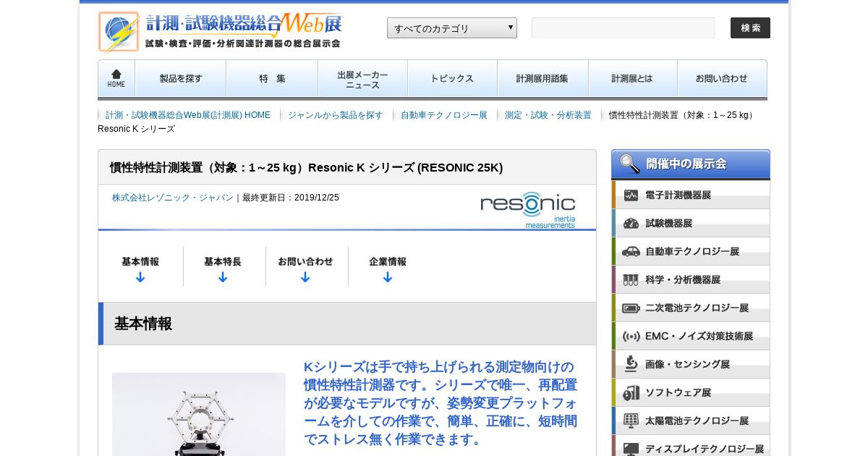Open 太陽電池テクノロジー展 sidebar link

(x=691, y=421)
